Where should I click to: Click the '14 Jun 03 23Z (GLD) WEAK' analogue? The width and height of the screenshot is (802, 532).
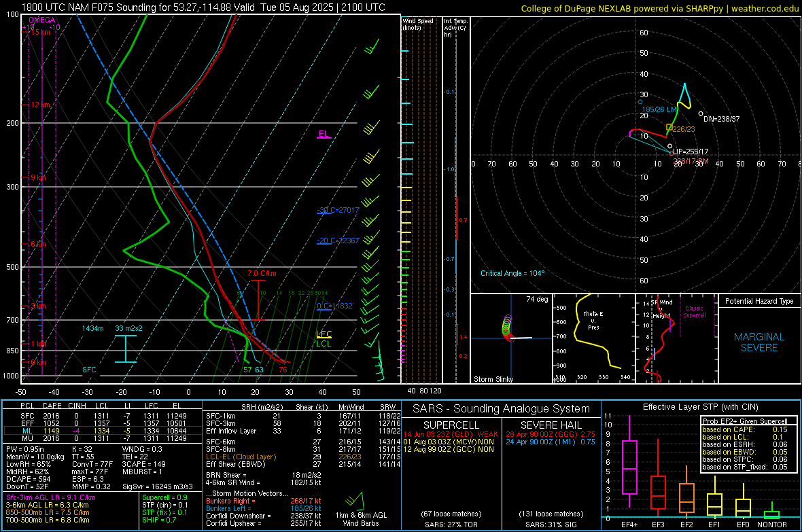(451, 434)
